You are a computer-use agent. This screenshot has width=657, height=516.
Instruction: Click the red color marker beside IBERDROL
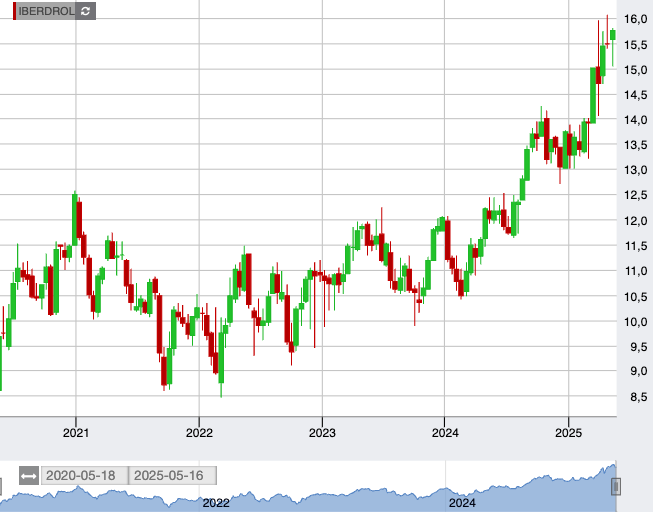coord(15,11)
